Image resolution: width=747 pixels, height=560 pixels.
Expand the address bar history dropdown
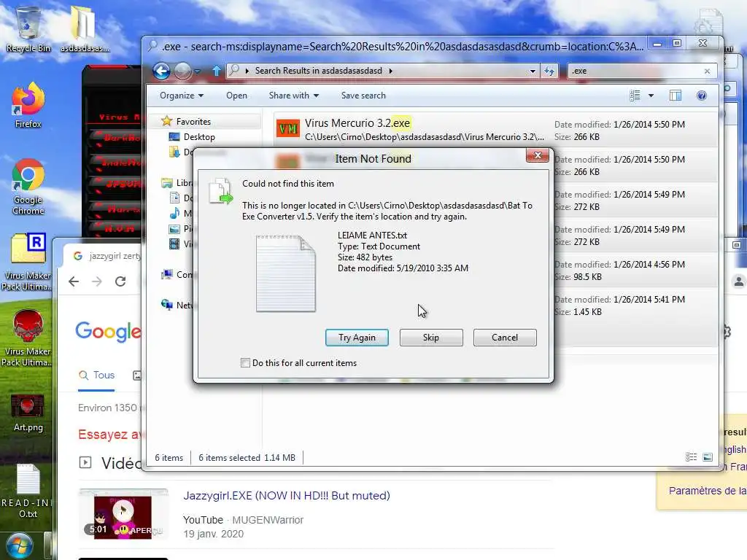tap(533, 71)
